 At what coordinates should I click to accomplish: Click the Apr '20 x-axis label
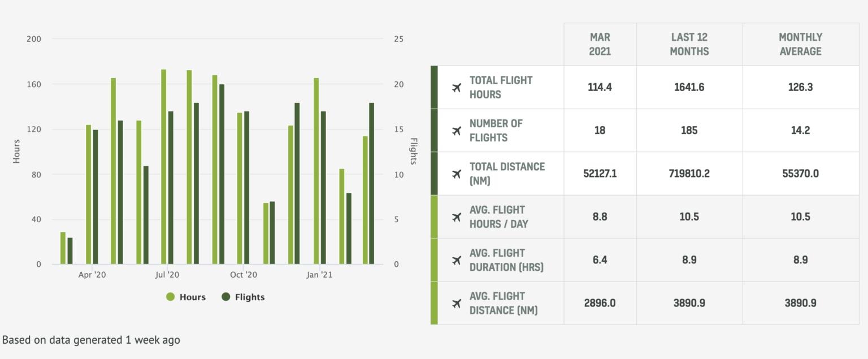click(x=92, y=275)
